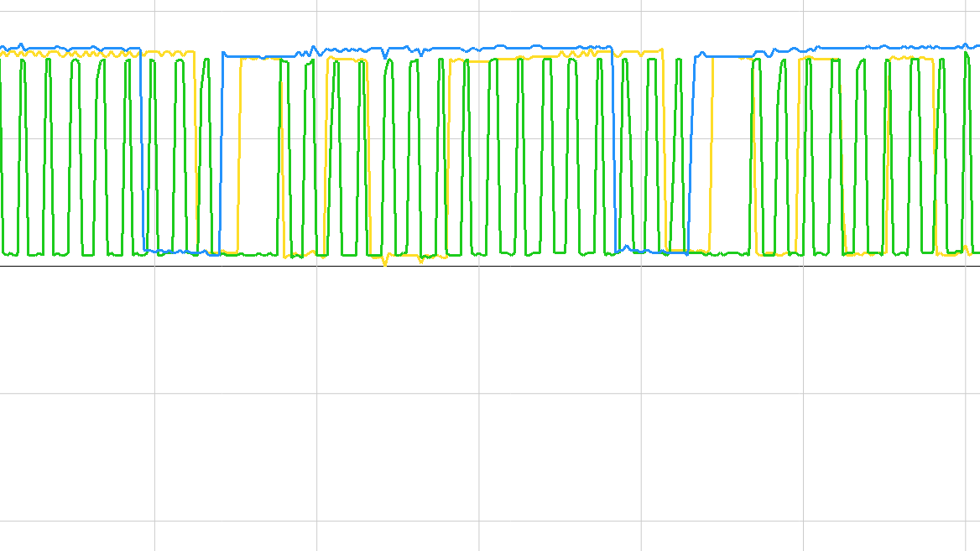Image resolution: width=980 pixels, height=551 pixels.
Task: Click the second falling edge of the blue trace
Action: coord(614,151)
